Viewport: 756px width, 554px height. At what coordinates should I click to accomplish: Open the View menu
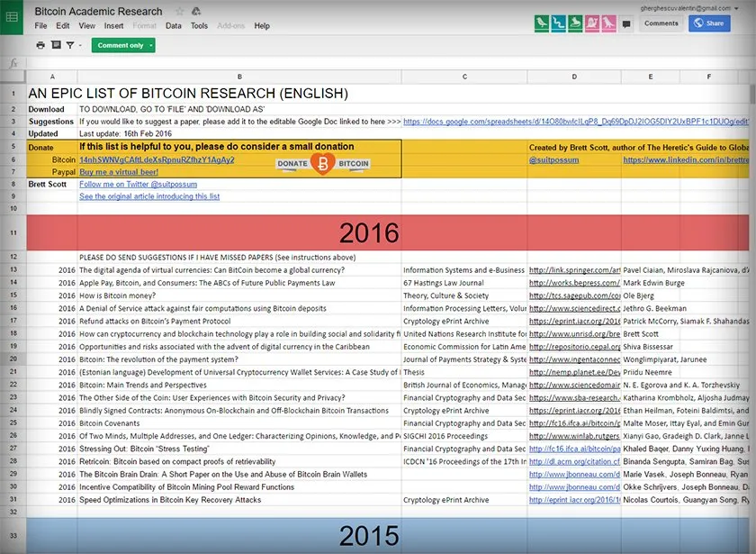[x=86, y=25]
